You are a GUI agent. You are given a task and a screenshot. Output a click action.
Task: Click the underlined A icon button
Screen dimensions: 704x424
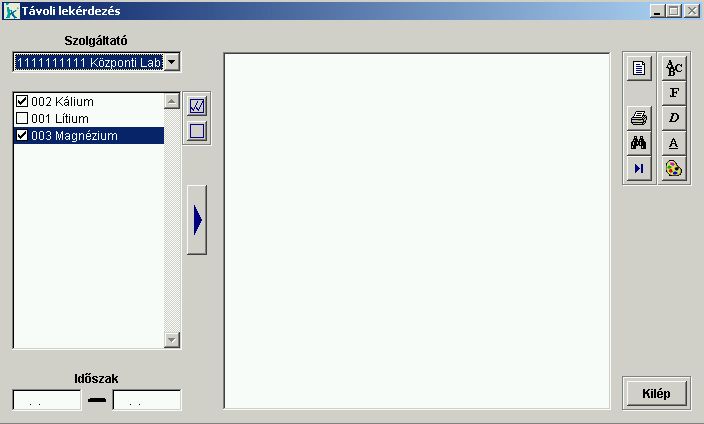coord(674,143)
